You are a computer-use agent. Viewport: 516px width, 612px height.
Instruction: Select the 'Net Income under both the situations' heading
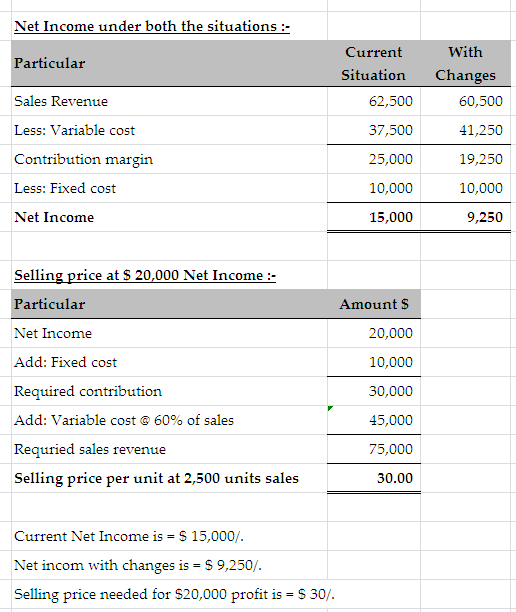pyautogui.click(x=152, y=27)
